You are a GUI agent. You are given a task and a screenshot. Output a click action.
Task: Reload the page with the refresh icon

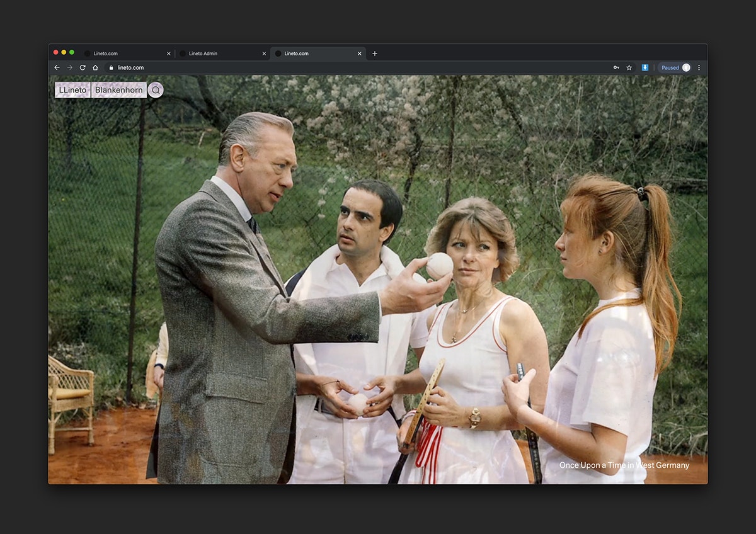tap(83, 67)
